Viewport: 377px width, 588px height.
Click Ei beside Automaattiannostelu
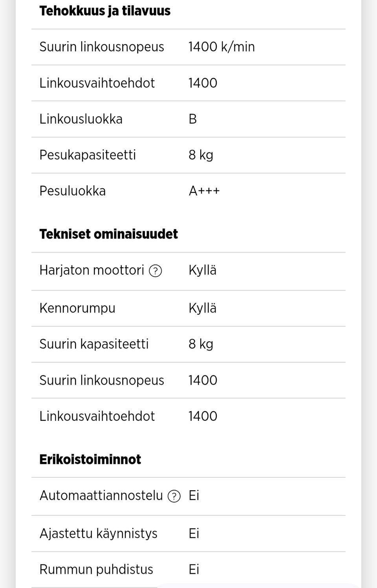pos(194,496)
